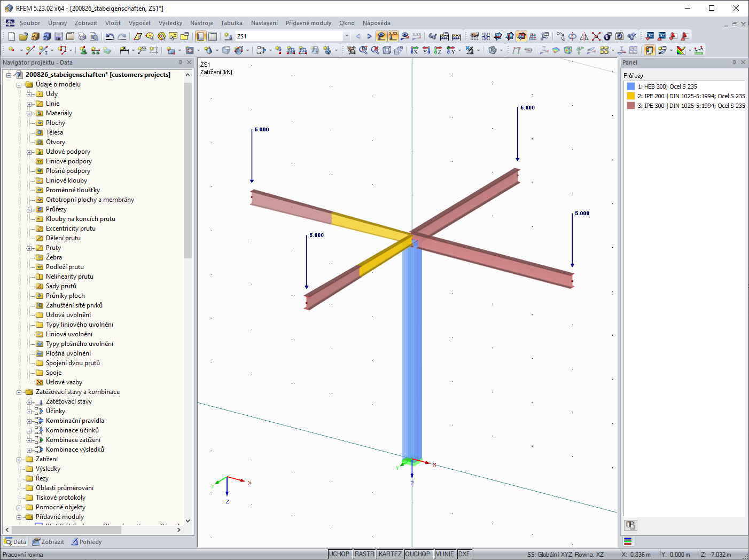Open the print preview

coord(93,36)
